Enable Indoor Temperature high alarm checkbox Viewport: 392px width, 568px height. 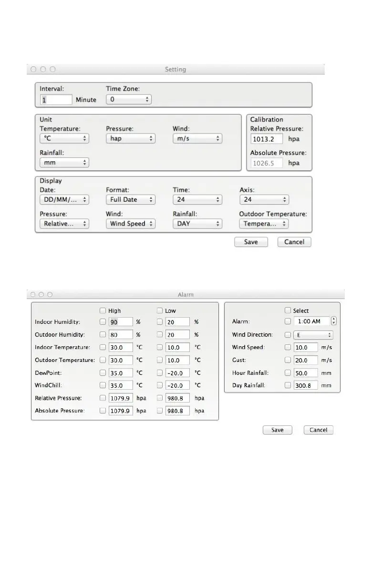click(103, 347)
